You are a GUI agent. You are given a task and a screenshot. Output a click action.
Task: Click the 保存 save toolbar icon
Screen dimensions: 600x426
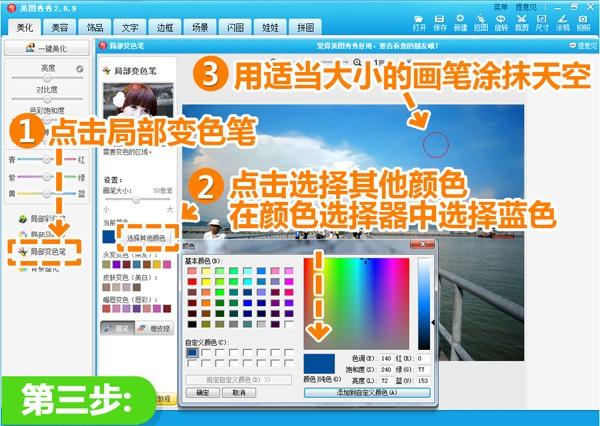439,23
